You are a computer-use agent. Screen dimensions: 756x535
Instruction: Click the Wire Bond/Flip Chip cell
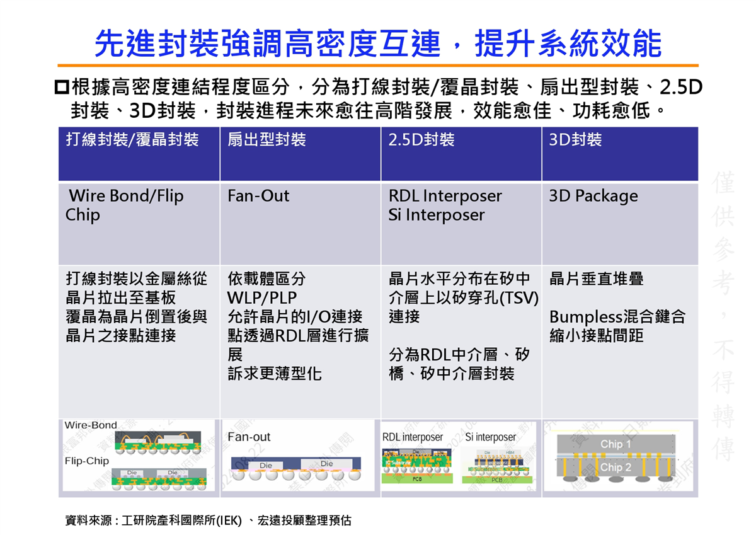pos(125,205)
